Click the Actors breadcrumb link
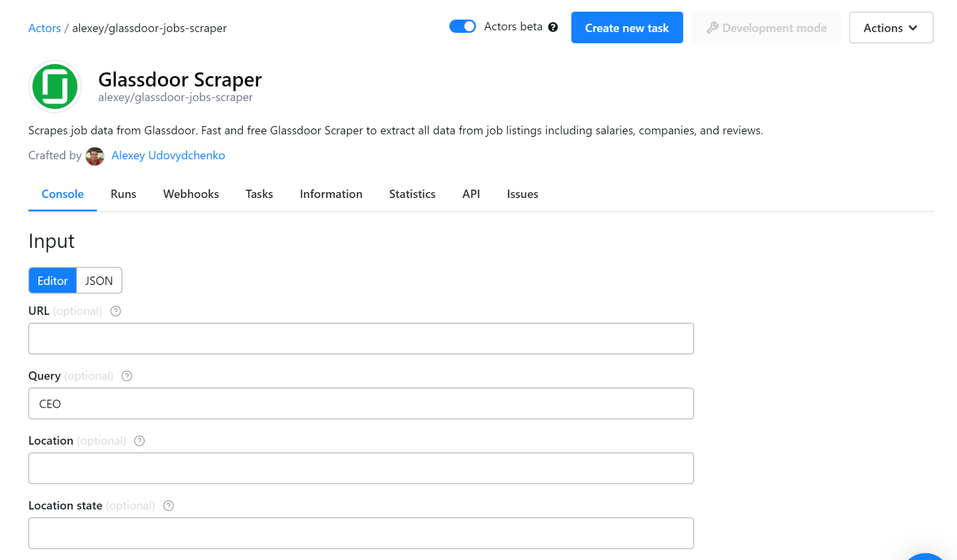This screenshot has width=957, height=560. pos(44,28)
